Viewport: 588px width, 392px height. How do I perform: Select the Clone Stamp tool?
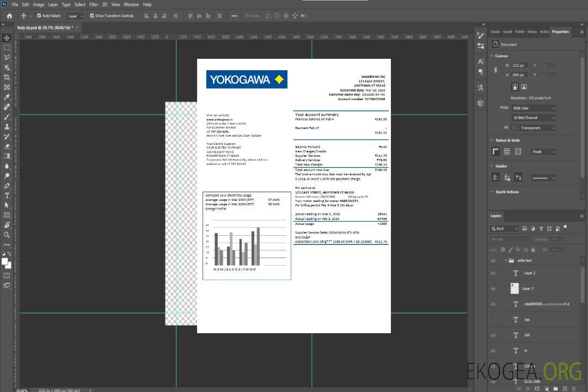point(7,127)
